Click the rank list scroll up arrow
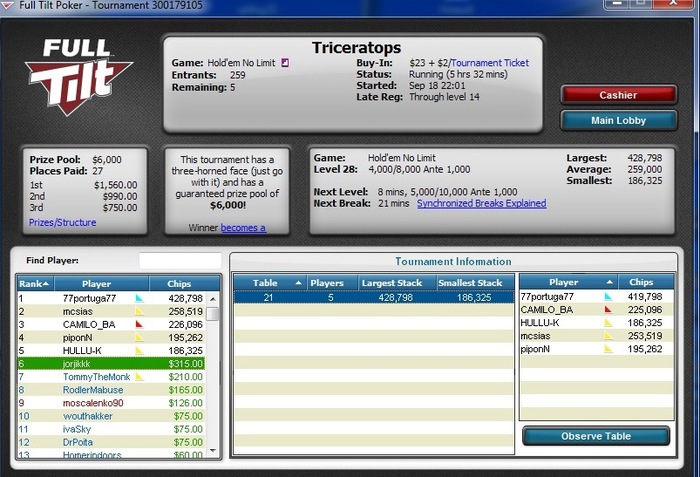700x477 pixels. (x=213, y=299)
